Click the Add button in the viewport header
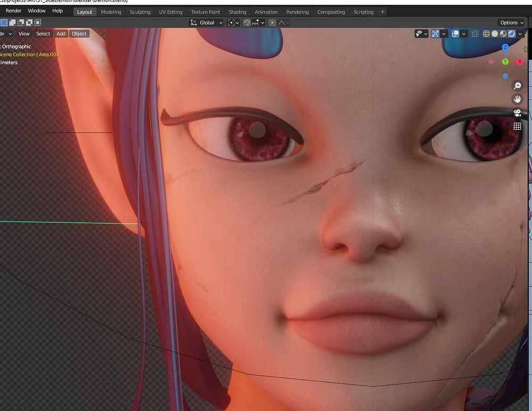This screenshot has width=532, height=411. [61, 33]
